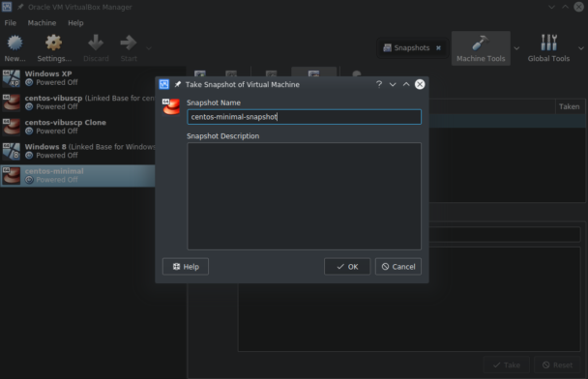Open the Machine Tools panel button

tap(481, 48)
